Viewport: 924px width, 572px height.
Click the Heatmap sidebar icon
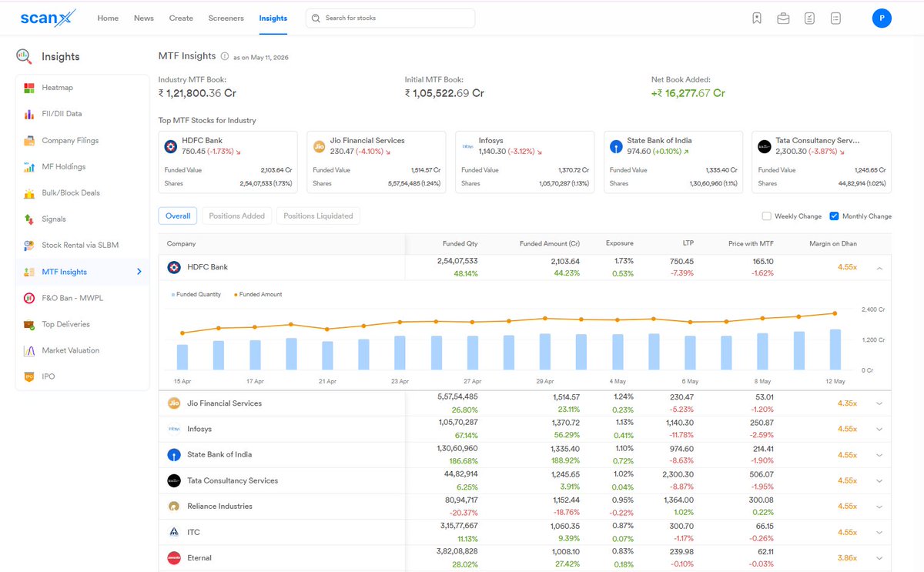pos(29,88)
